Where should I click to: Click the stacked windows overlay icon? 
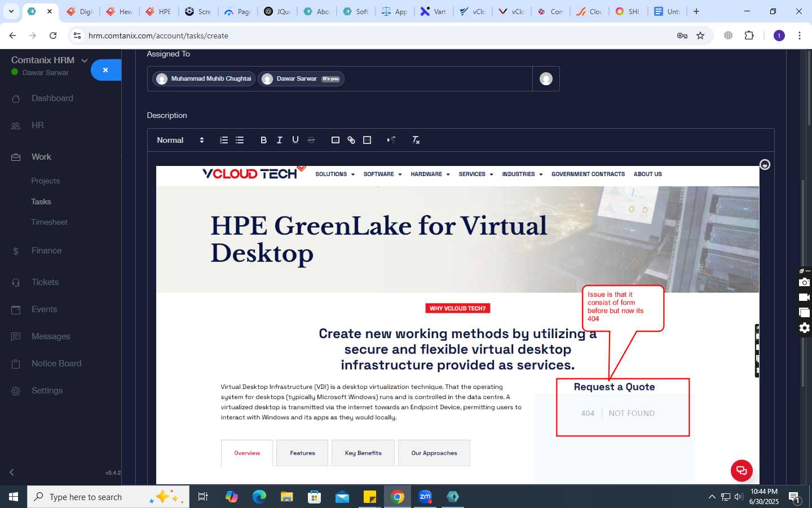tap(804, 313)
